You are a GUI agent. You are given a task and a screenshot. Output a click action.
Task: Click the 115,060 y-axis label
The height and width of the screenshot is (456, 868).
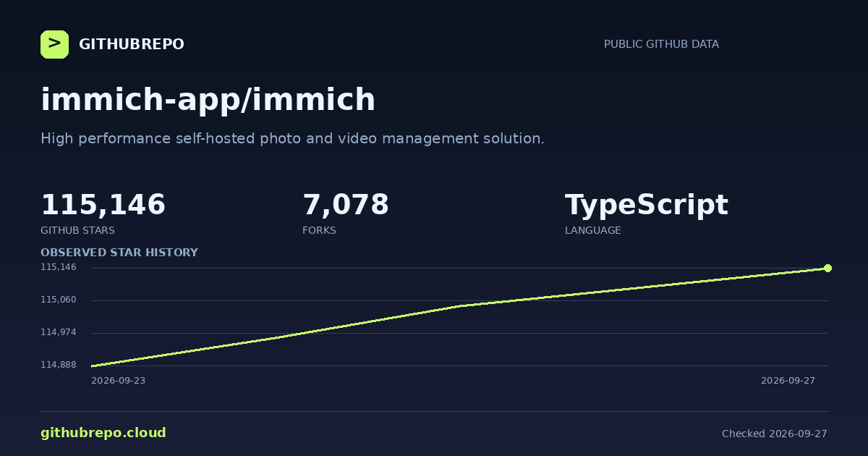59,300
